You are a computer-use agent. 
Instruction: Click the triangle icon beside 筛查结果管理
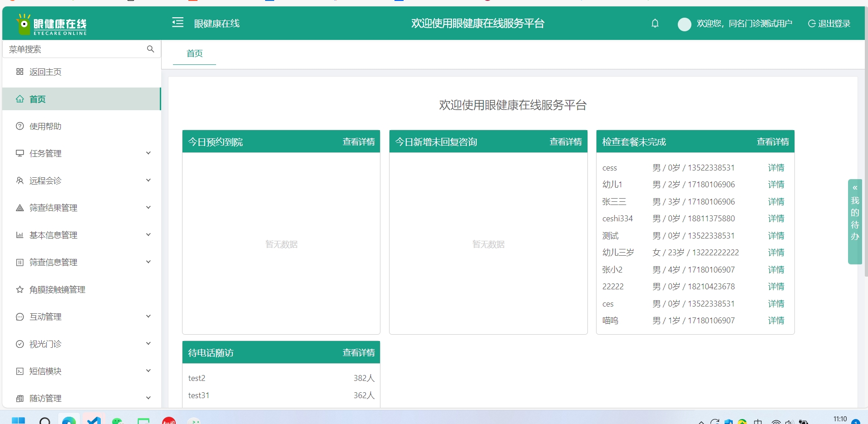tap(20, 208)
